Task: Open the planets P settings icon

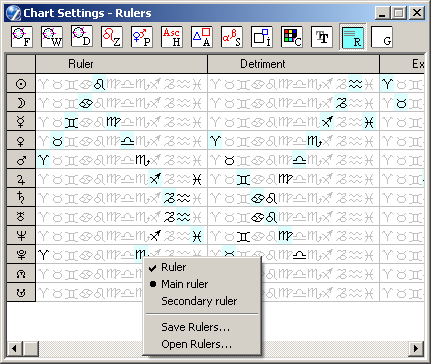Action: click(x=142, y=37)
